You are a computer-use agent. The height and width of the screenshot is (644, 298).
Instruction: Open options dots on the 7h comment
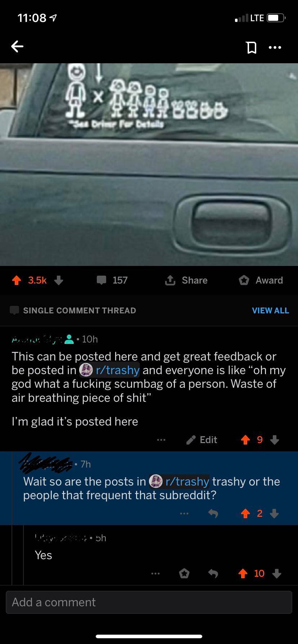tap(184, 514)
